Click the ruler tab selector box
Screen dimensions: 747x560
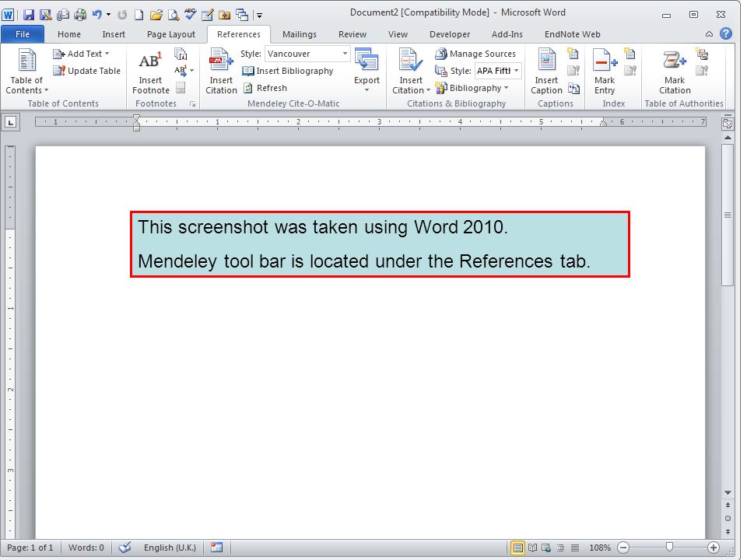(10, 122)
